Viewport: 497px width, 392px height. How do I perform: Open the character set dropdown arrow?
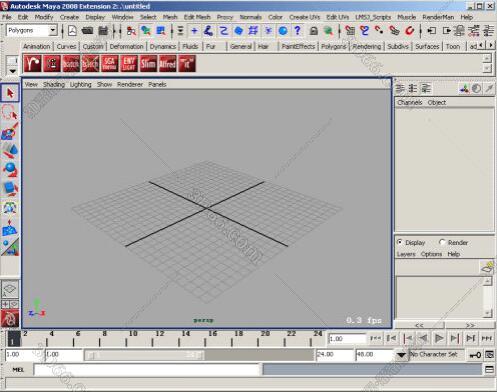point(401,355)
